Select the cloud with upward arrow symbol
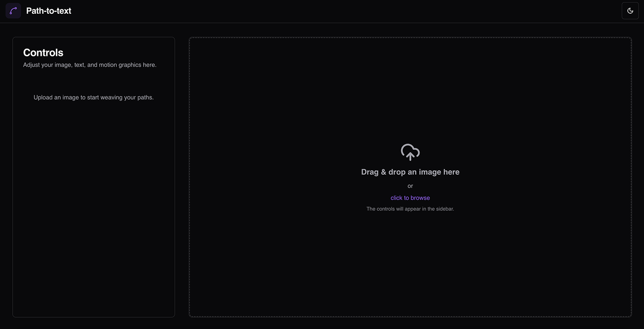 click(410, 152)
